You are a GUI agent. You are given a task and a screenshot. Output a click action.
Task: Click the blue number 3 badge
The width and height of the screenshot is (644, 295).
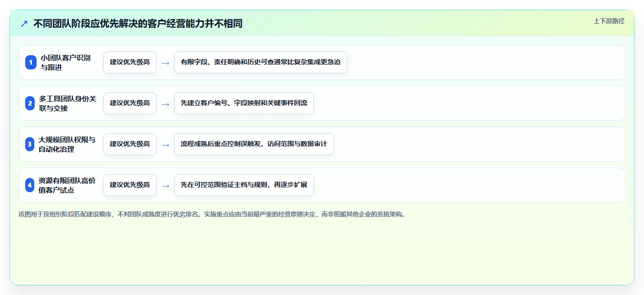click(29, 144)
